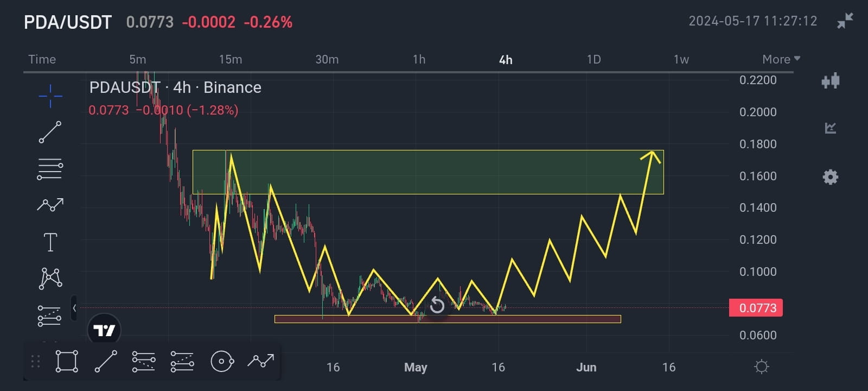Select the red support zone rectangle

pos(448,319)
